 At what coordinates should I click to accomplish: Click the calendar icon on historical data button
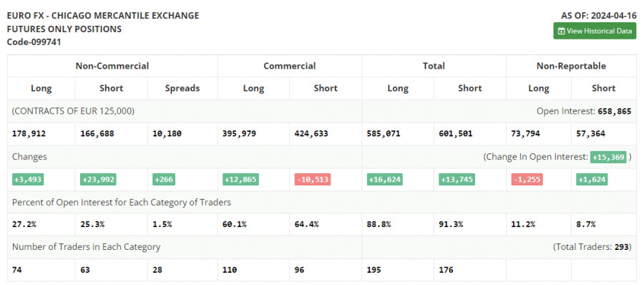561,32
